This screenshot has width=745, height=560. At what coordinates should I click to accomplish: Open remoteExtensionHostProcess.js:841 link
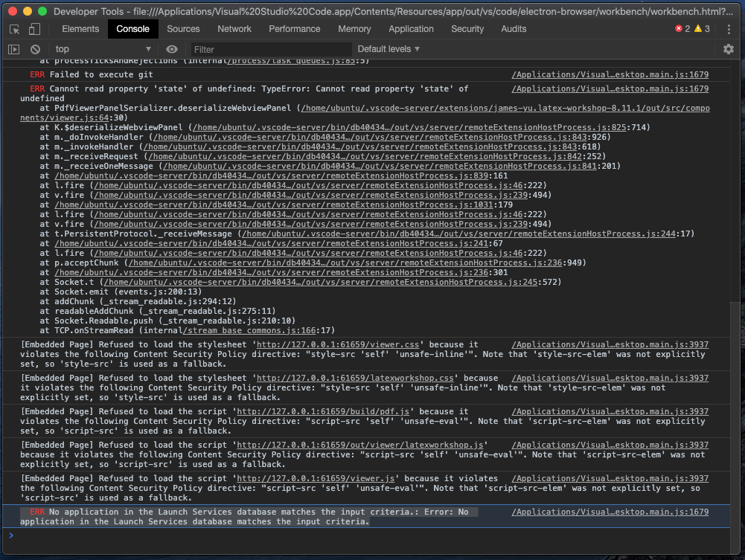380,166
